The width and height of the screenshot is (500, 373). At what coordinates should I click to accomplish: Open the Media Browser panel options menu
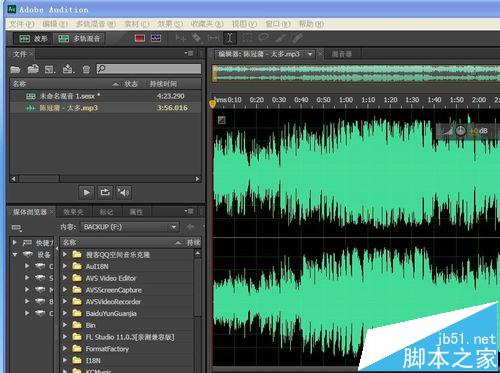tap(189, 211)
